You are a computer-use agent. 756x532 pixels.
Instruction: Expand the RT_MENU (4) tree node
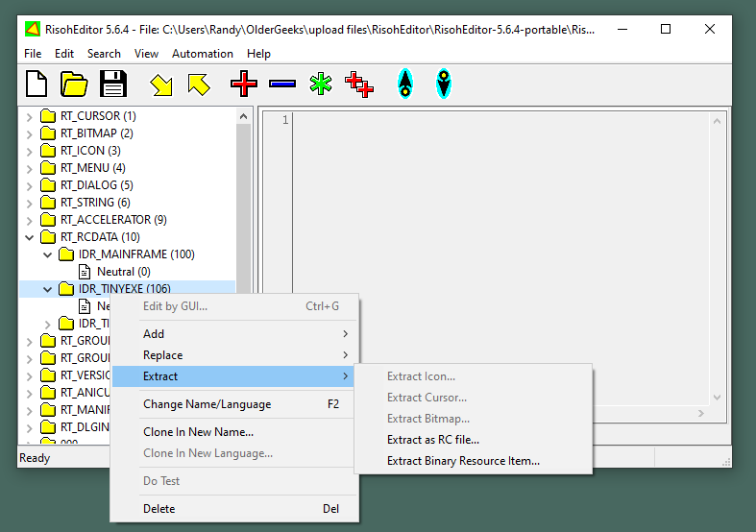[x=30, y=169]
